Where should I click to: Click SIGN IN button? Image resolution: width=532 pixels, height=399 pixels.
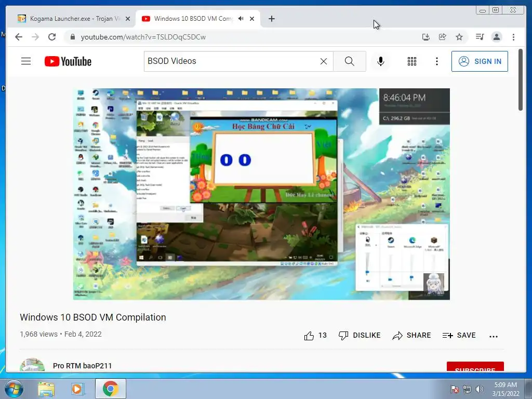[x=480, y=61]
